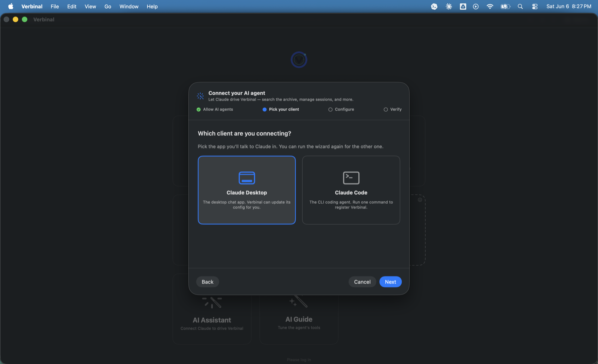Click the starburst menu bar icon

[x=449, y=6]
